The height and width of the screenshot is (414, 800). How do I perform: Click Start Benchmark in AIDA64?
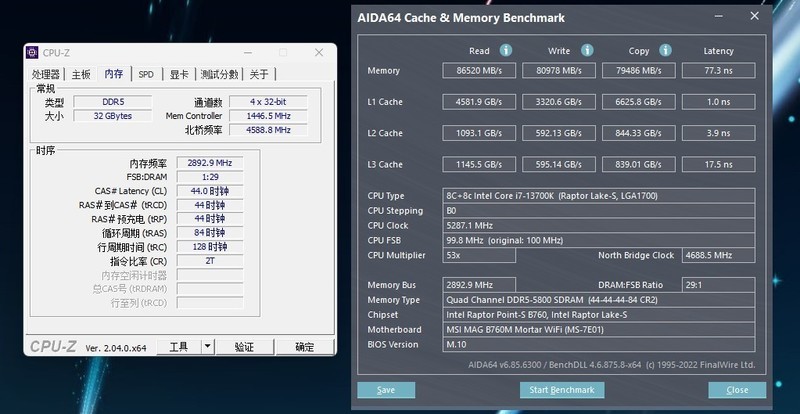coord(562,390)
